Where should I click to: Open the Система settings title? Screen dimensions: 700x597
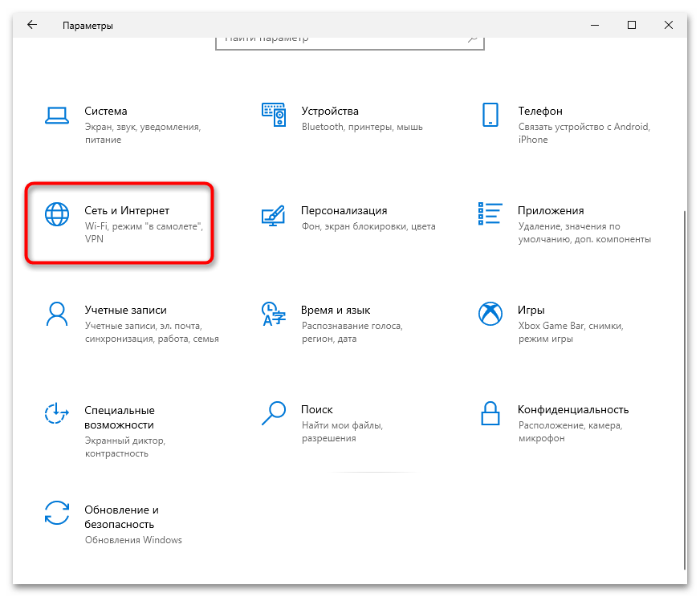pos(106,111)
